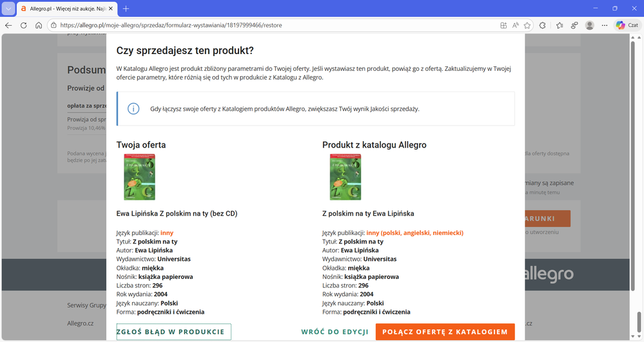Select the Allegro.pl browser tab
Screen dimensions: 644x342
coord(61,8)
